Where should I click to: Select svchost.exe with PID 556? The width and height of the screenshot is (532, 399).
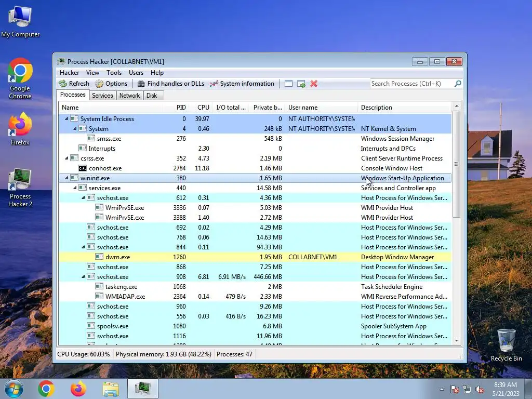[255, 316]
